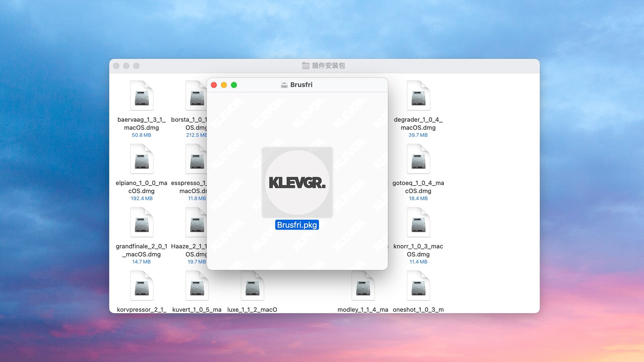Select the gotoeq_1_0_4_macOS.dmg icon
The height and width of the screenshot is (362, 644).
418,159
